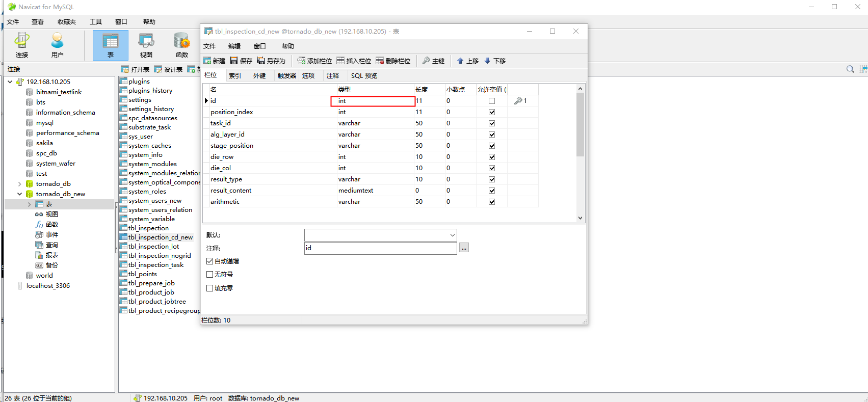Viewport: 868px width, 402px height.
Task: Collapse the 192.168.10.205 connection node
Action: 10,82
